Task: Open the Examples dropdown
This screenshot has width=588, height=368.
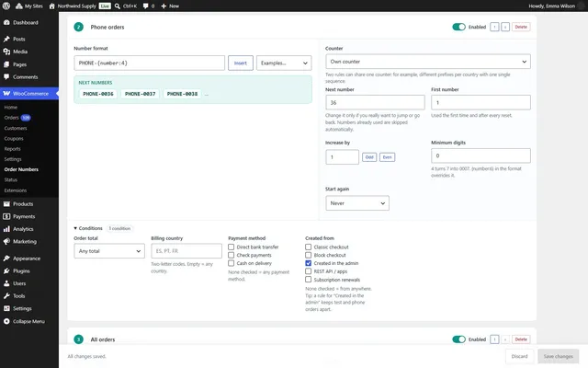Action: point(284,63)
